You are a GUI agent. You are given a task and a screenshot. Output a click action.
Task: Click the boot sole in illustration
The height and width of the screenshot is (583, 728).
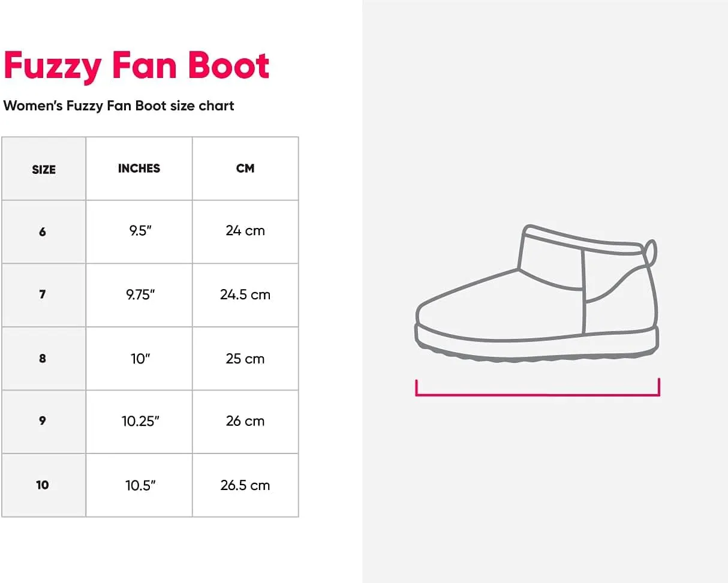pyautogui.click(x=537, y=344)
